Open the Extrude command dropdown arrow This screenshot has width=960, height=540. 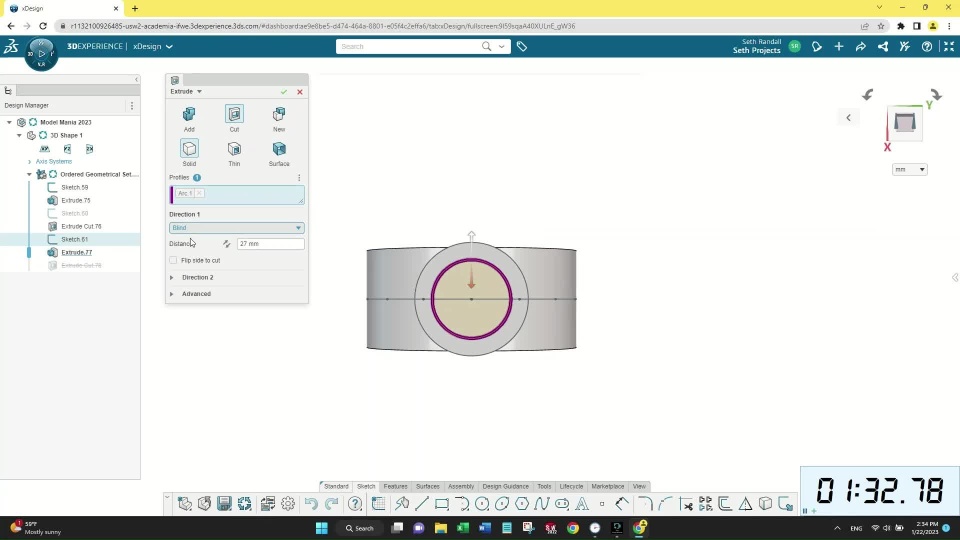(x=199, y=91)
